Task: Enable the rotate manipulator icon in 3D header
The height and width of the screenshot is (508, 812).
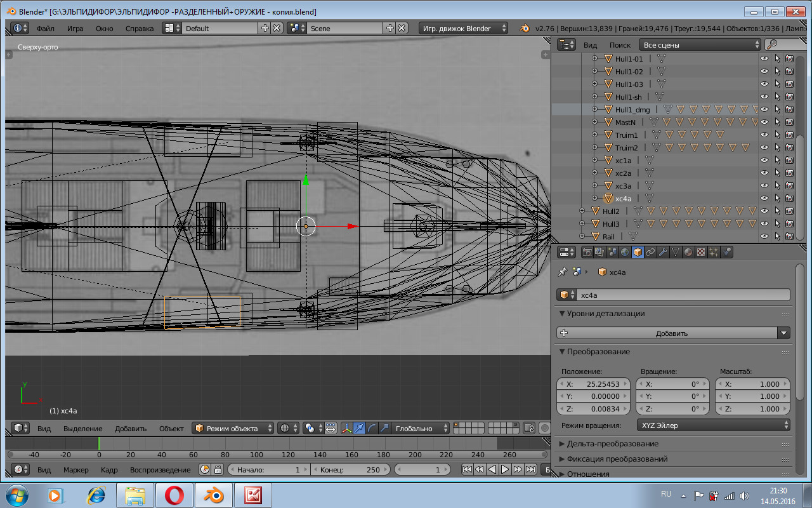Action: pyautogui.click(x=372, y=429)
